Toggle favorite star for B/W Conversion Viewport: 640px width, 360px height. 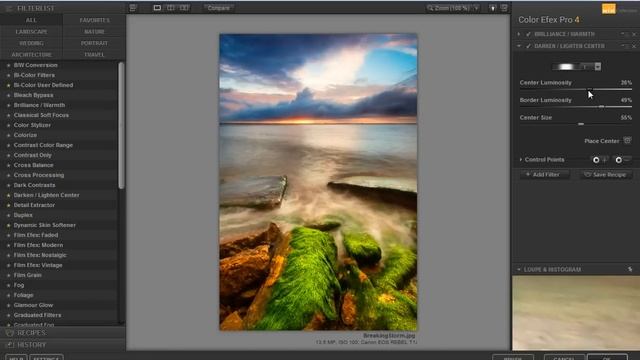click(x=8, y=65)
